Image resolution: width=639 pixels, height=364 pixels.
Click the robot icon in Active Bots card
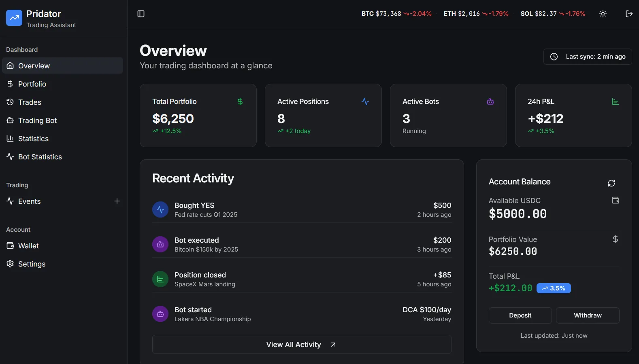pos(490,102)
